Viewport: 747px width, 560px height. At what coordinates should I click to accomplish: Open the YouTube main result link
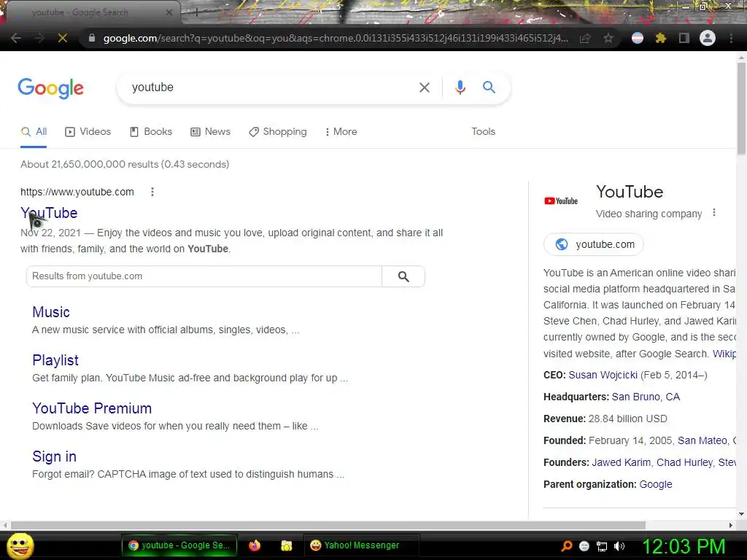click(49, 213)
